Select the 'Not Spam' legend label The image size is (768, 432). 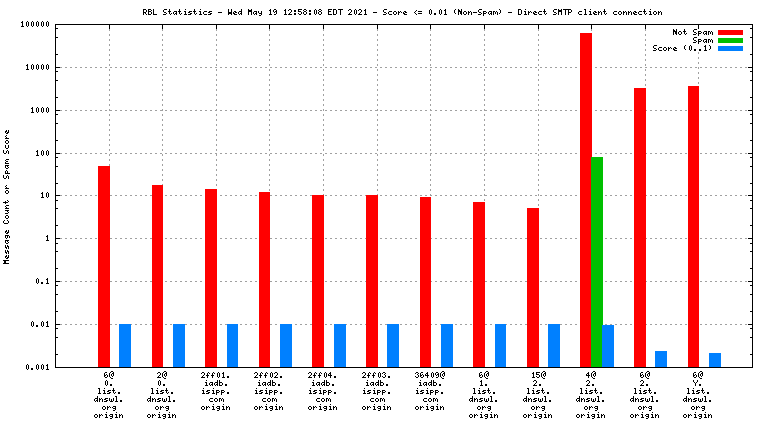[692, 32]
